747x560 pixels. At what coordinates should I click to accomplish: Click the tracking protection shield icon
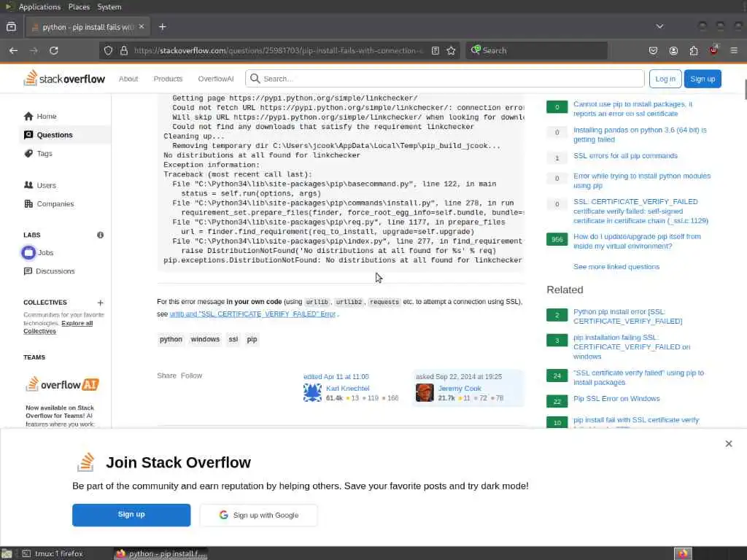pos(108,50)
